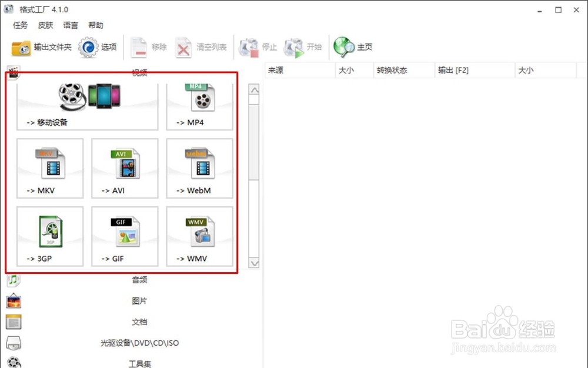
Task: Expand the 文档 document category
Action: 139,322
